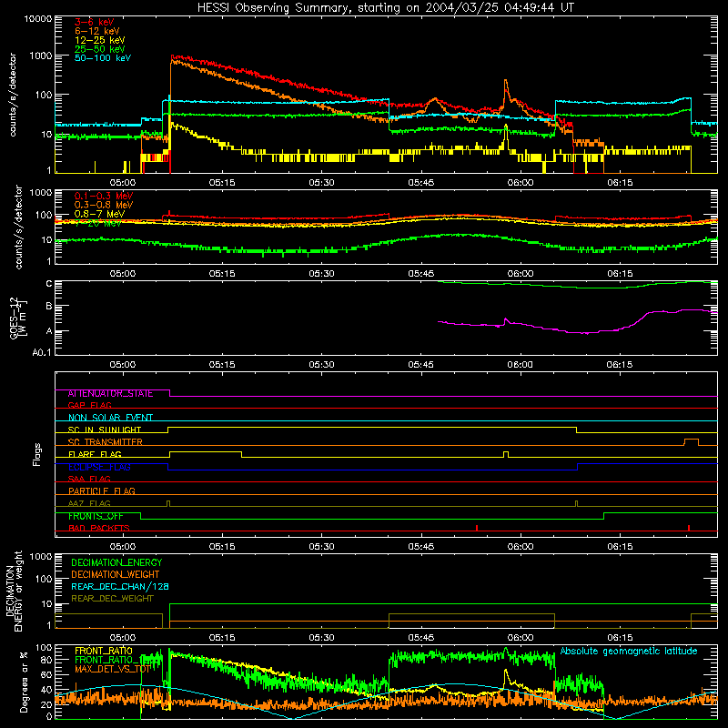Click the short FLARE_FLAG pulse near 06:00

(x=506, y=454)
